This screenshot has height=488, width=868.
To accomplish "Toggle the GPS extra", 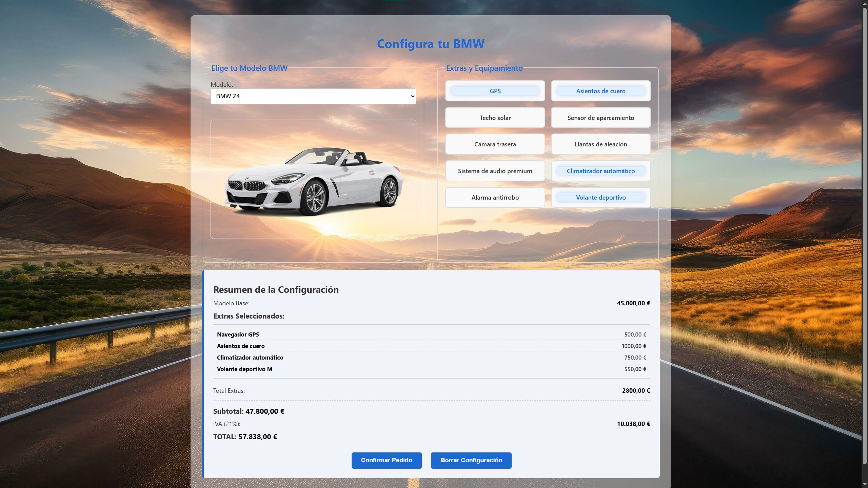I will tap(495, 91).
